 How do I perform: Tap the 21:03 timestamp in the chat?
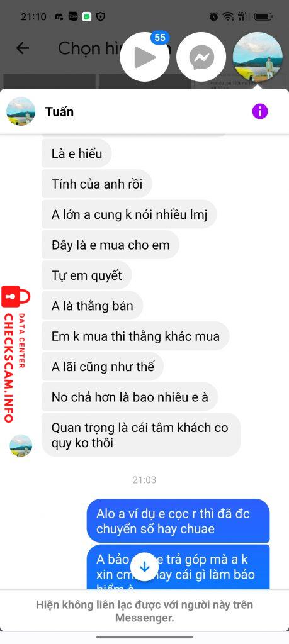tap(144, 480)
